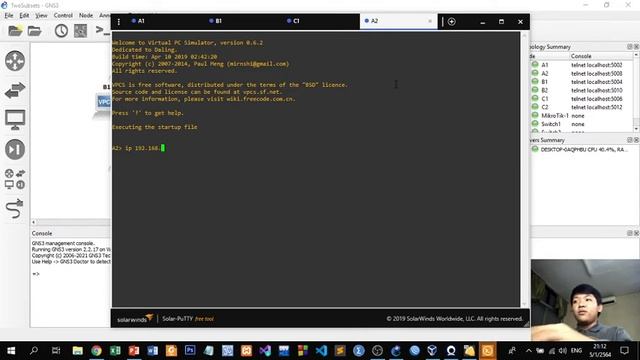
Task: Select node B1 in Topology Summary
Action: click(544, 82)
